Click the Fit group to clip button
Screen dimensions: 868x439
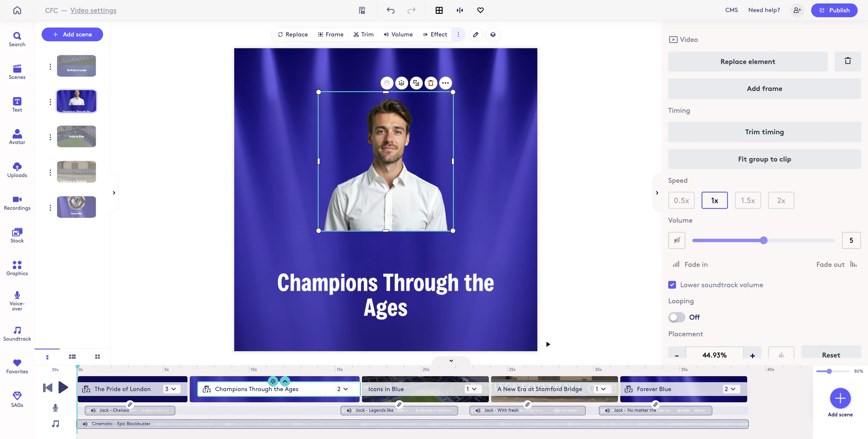(764, 159)
